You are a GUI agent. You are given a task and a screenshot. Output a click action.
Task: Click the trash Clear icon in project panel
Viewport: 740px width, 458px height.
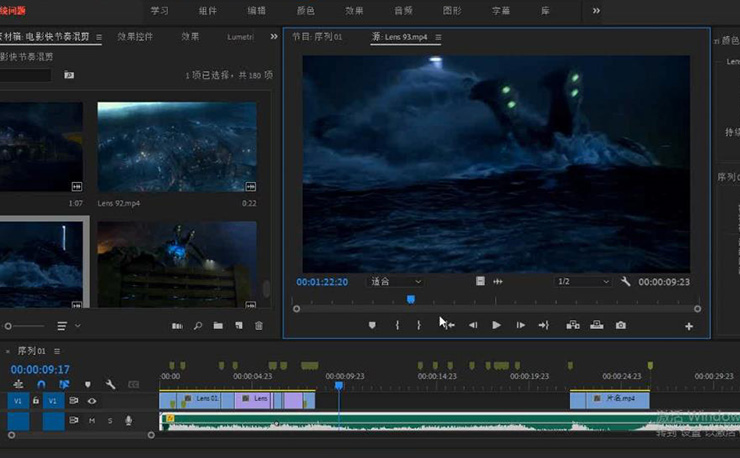click(259, 326)
